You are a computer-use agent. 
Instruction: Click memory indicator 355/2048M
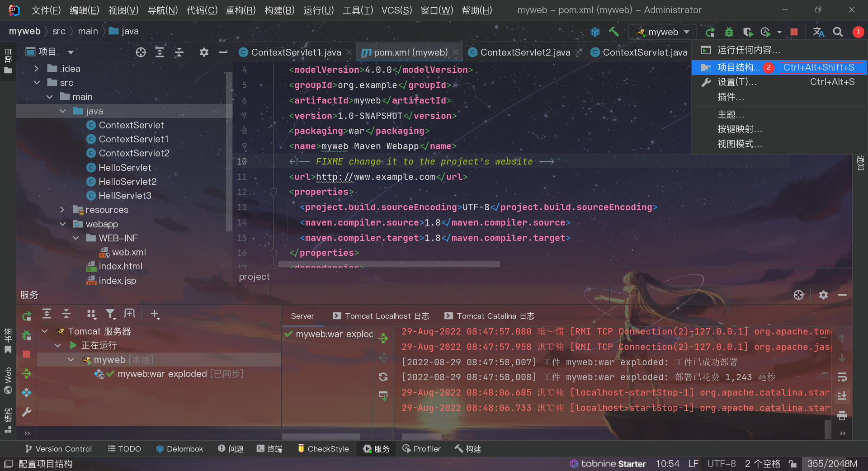pos(832,464)
